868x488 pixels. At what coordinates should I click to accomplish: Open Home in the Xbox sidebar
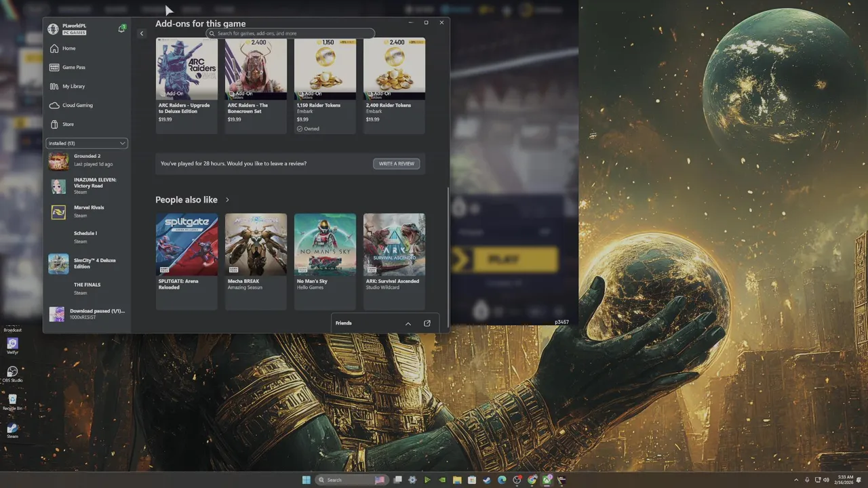[87, 49]
